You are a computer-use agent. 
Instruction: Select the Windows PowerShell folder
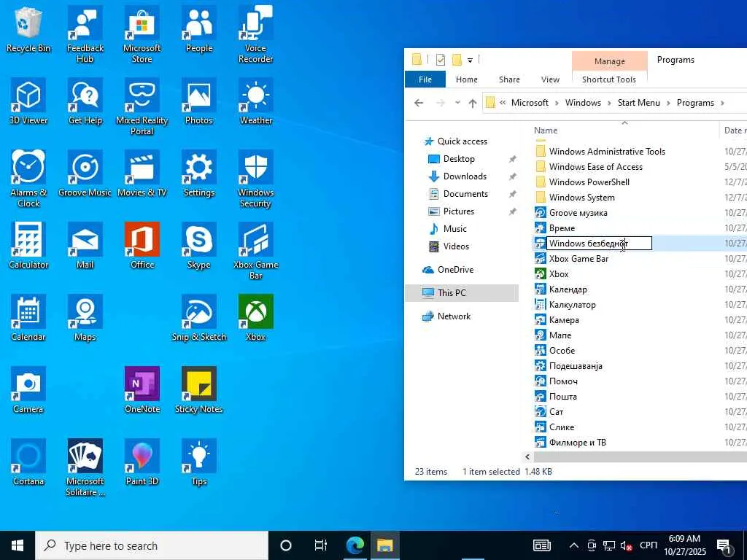click(589, 182)
